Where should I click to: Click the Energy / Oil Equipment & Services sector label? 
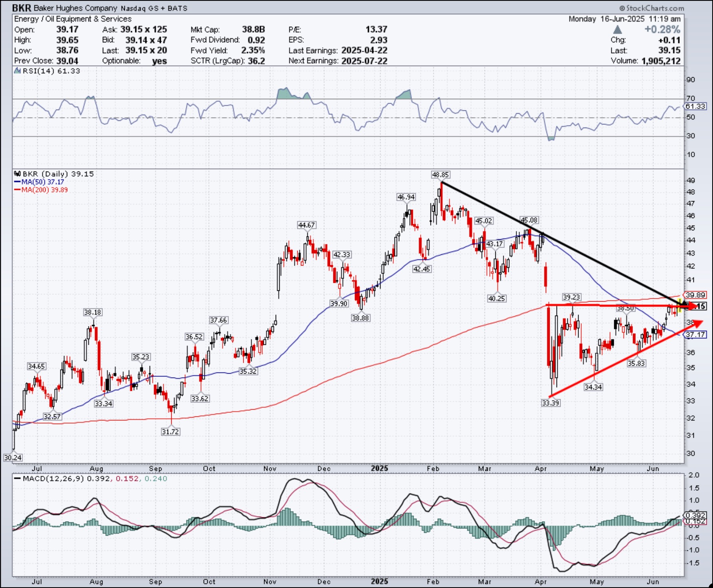coord(73,19)
